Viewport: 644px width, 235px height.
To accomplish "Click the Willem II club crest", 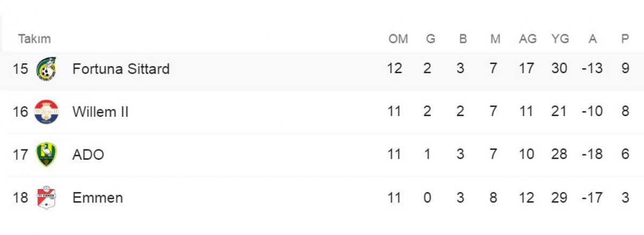I will pos(46,112).
